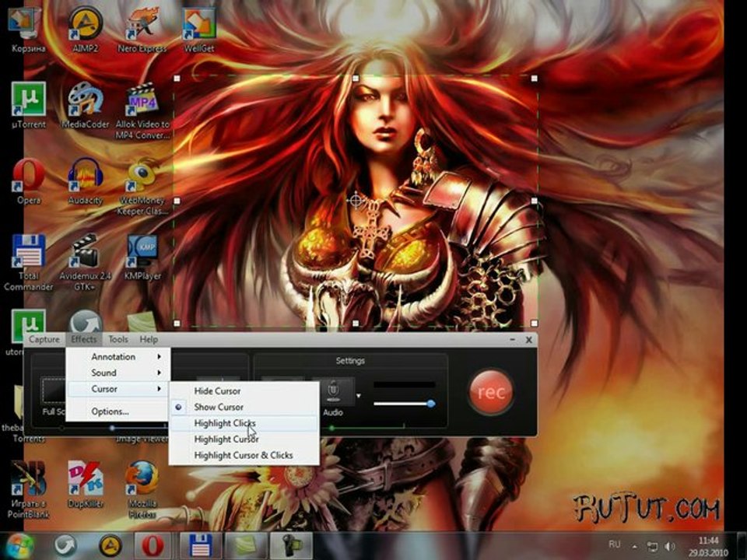Expand the Annotation submenu
Image resolution: width=747 pixels, height=560 pixels.
117,357
